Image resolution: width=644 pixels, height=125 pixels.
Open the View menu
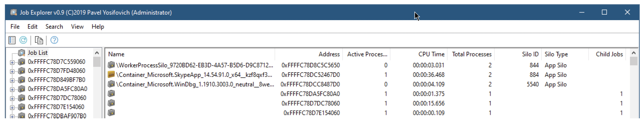click(x=77, y=27)
